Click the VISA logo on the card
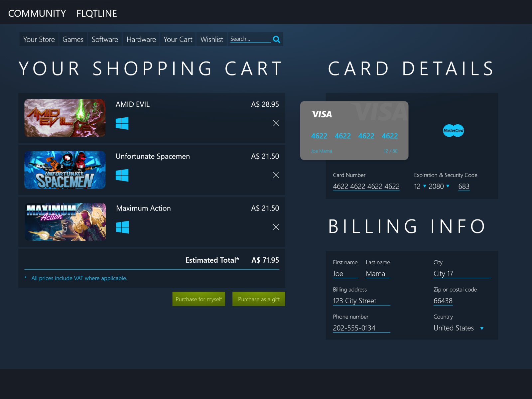The width and height of the screenshot is (532, 399). pyautogui.click(x=322, y=114)
